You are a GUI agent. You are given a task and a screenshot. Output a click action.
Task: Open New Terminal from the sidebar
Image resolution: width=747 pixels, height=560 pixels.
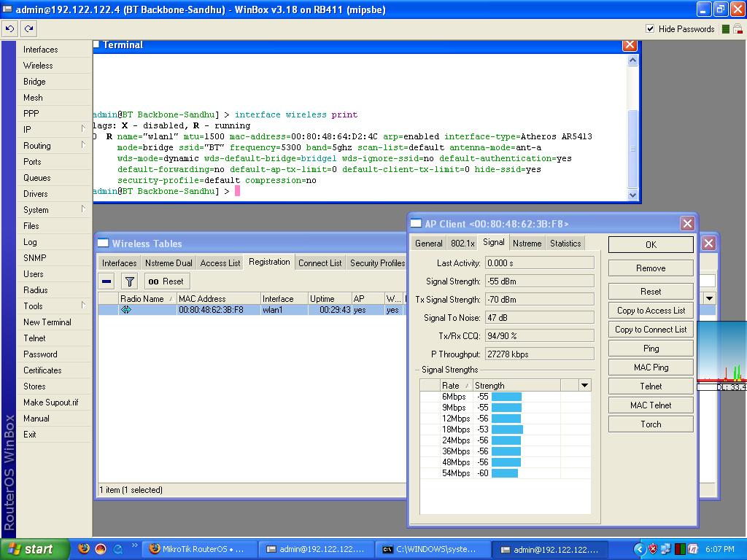[x=47, y=322]
